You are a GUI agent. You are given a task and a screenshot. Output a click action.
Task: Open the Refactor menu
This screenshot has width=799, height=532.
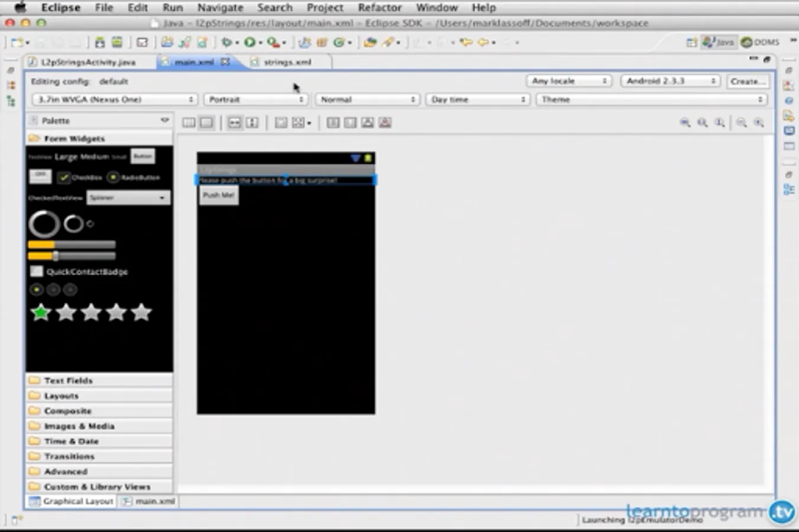380,8
